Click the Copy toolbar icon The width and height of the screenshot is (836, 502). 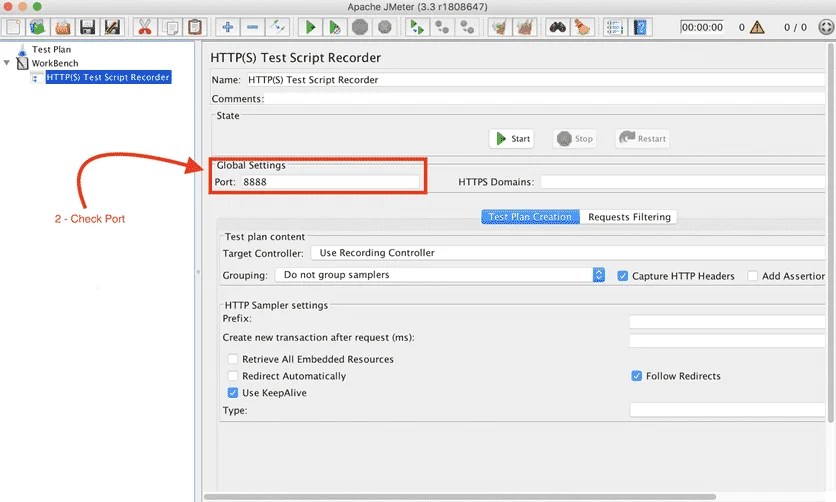[x=171, y=27]
